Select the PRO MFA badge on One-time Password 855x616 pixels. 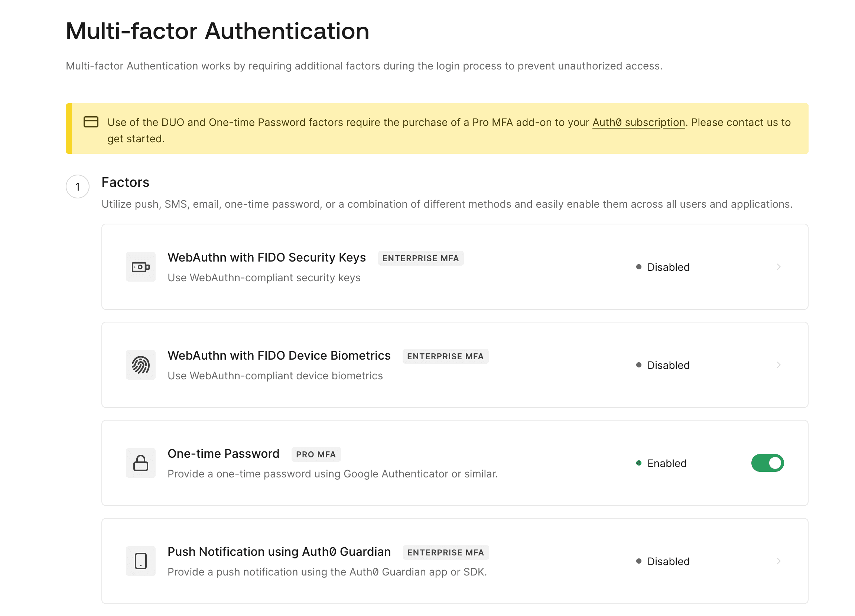coord(316,454)
